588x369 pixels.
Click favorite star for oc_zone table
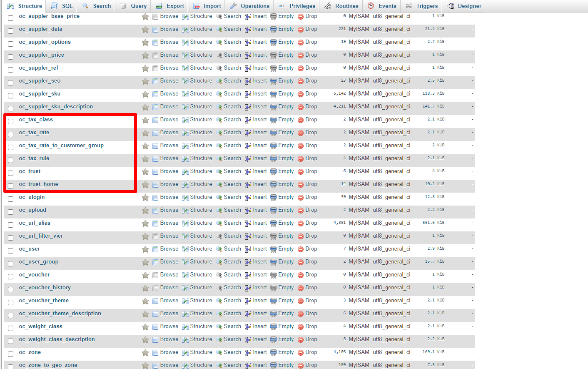(x=145, y=353)
